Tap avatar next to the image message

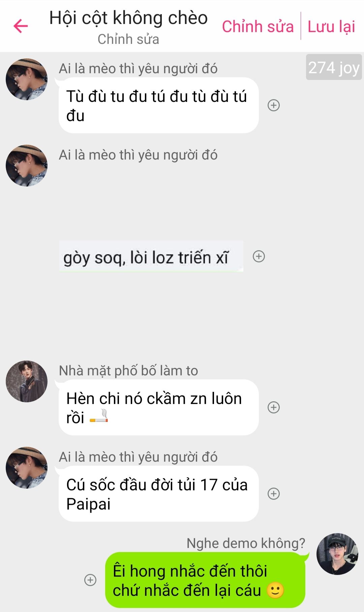pos(27,166)
